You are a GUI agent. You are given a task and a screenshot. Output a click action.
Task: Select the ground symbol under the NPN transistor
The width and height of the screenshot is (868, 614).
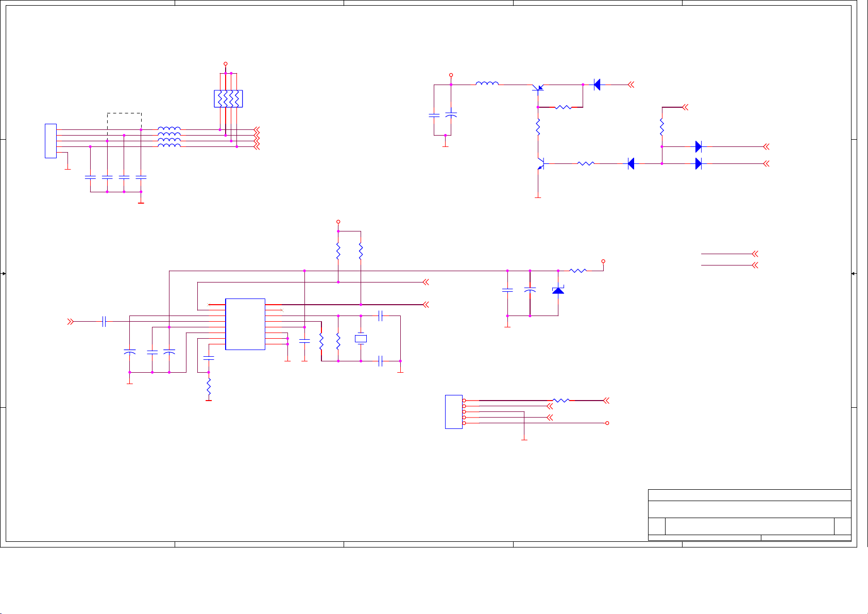(538, 197)
